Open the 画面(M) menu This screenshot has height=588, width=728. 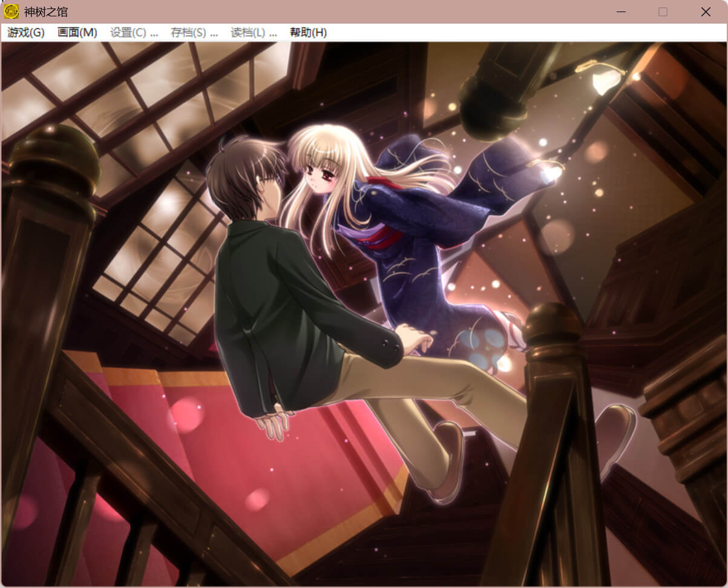coord(77,33)
